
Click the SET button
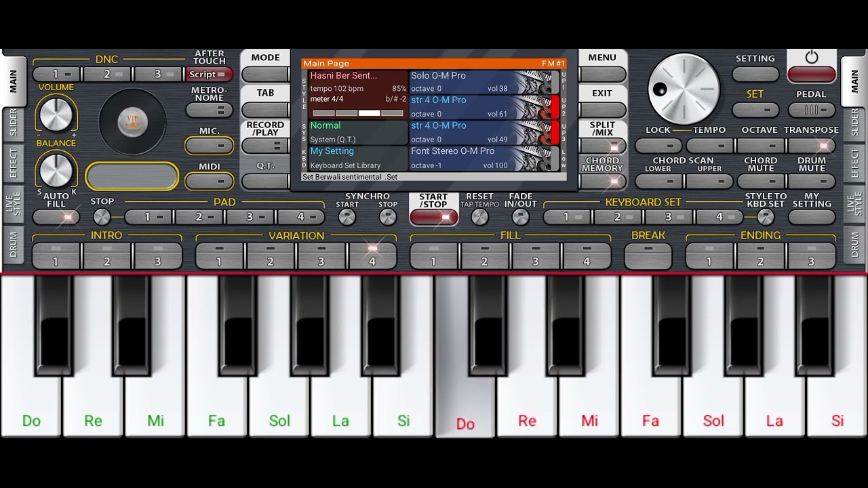(x=755, y=110)
